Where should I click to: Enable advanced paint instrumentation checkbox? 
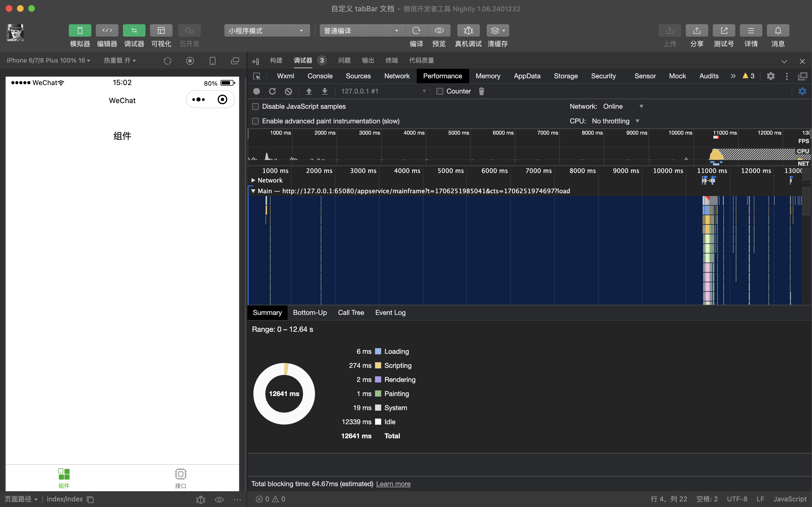pos(255,121)
